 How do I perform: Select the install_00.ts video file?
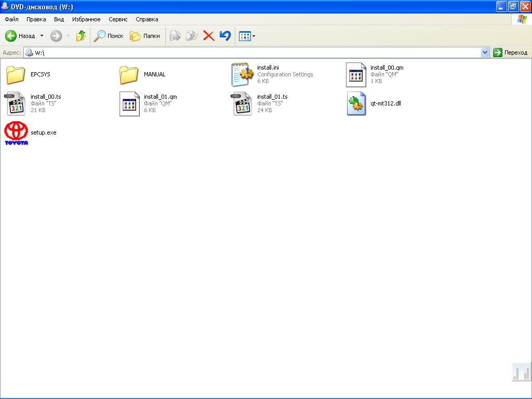16,103
